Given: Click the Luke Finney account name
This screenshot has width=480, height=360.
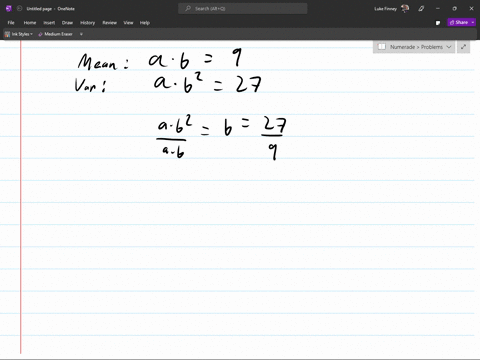Looking at the screenshot, I should click(x=385, y=9).
